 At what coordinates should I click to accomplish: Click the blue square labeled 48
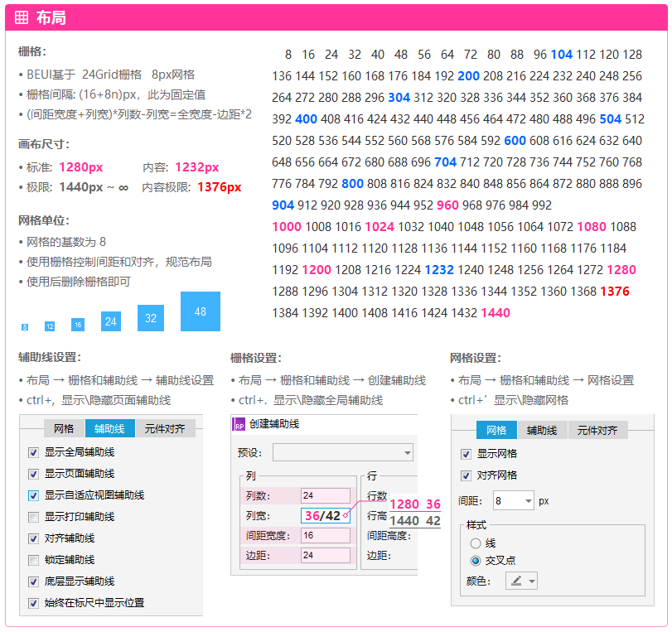(x=201, y=311)
